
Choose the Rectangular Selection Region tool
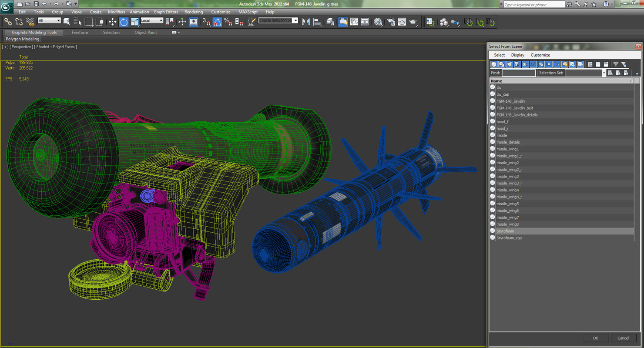point(89,21)
